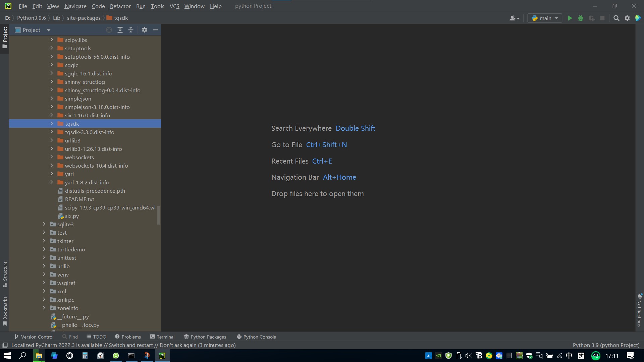Click the Project panel vertical scrollbar
The width and height of the screenshot is (644, 362).
(159, 215)
